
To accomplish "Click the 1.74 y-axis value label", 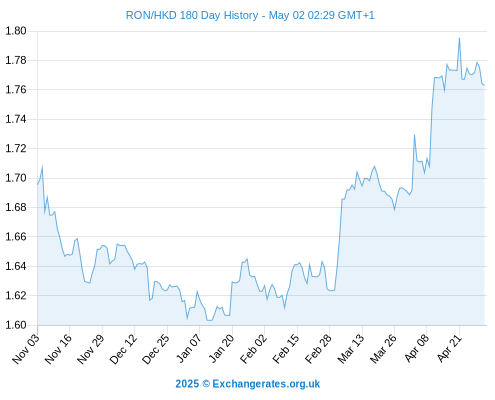I will pyautogui.click(x=16, y=119).
